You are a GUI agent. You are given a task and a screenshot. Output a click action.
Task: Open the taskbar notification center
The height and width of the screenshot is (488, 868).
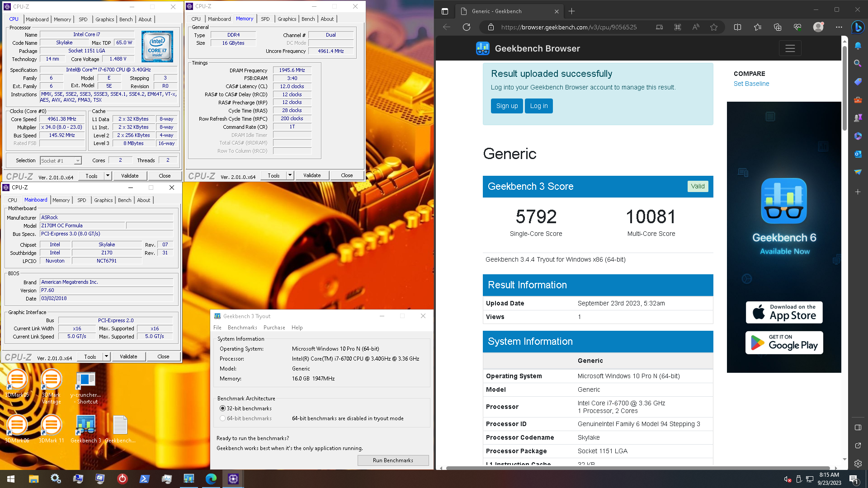[854, 479]
